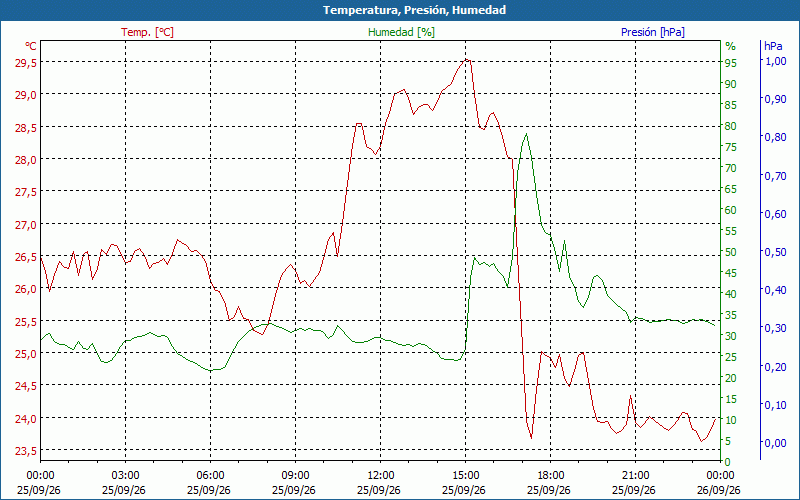
Task: Click temperature axis value '27,5'
Action: pyautogui.click(x=26, y=192)
